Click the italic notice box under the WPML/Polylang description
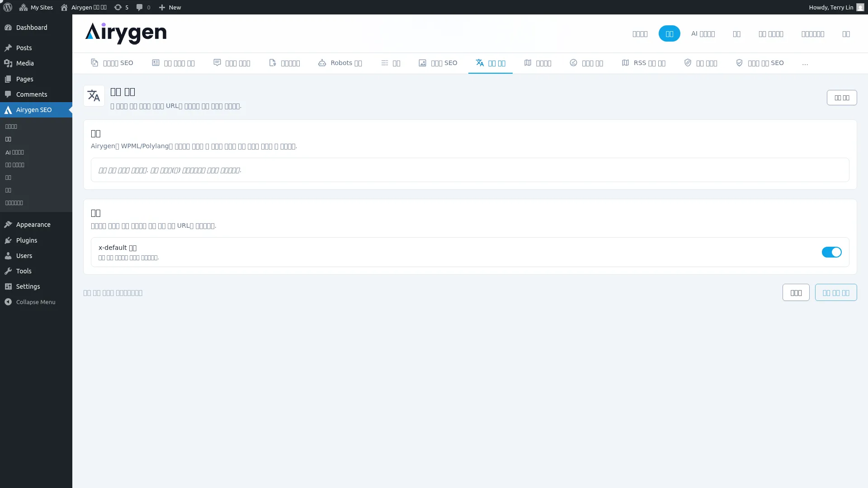Image resolution: width=868 pixels, height=488 pixels. 470,170
